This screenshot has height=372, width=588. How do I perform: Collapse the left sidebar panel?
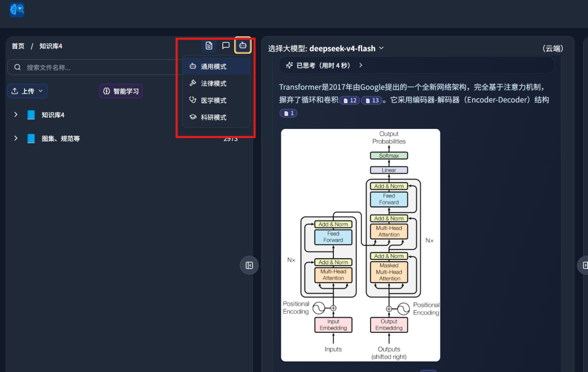[249, 265]
